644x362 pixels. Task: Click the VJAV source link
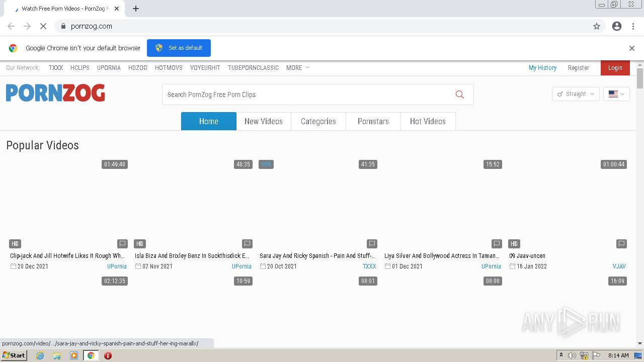619,266
